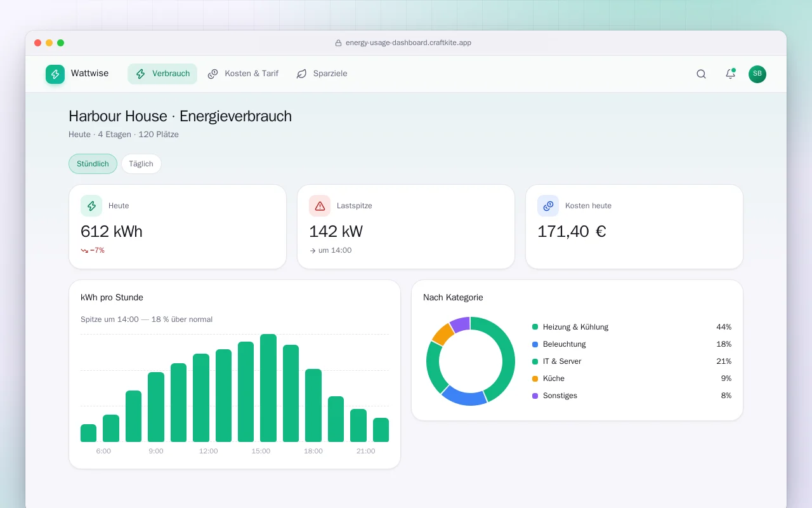Click the Wattwise brand name
The width and height of the screenshot is (812, 508).
(x=89, y=74)
